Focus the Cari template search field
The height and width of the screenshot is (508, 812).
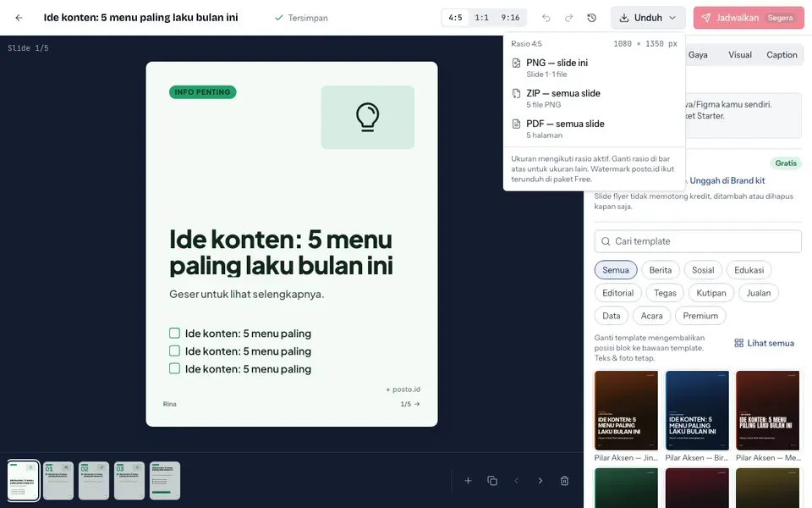click(698, 241)
